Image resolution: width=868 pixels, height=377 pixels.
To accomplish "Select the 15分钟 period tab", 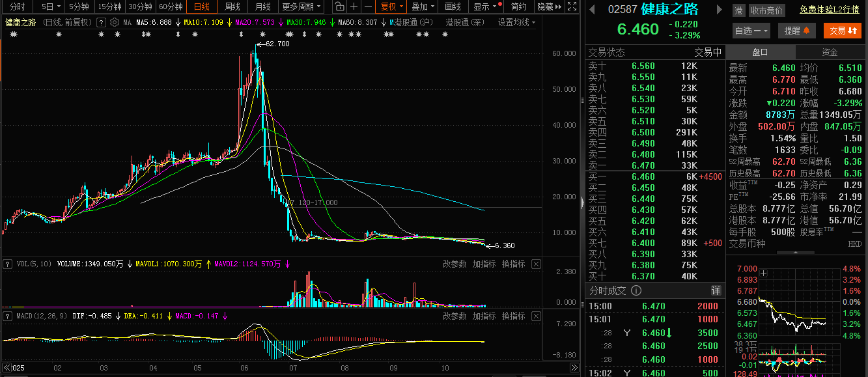I will 109,7.
